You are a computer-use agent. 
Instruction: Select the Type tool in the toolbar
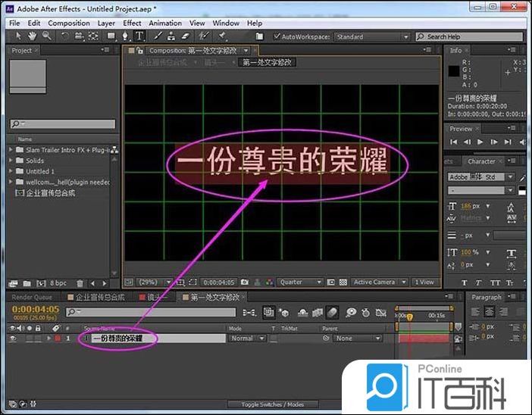point(139,36)
